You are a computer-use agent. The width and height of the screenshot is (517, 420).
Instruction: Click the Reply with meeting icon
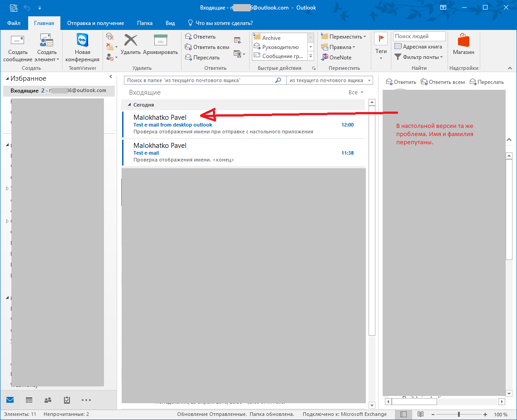237,40
